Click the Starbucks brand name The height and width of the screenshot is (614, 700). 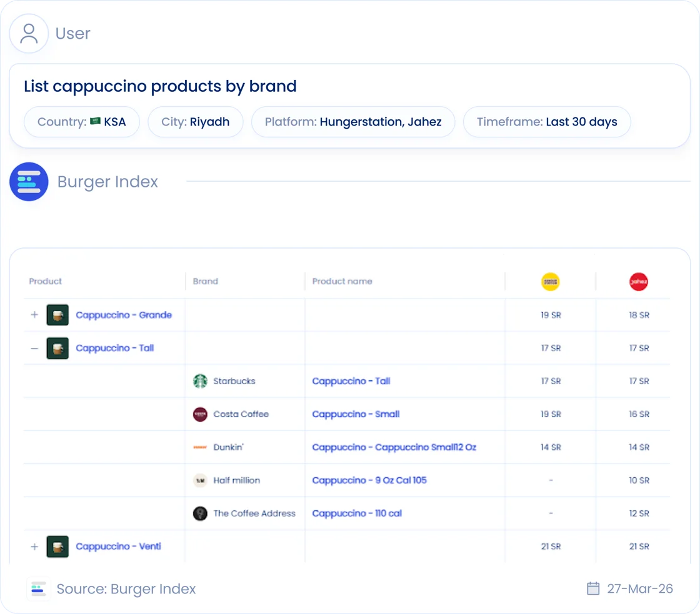tap(234, 381)
